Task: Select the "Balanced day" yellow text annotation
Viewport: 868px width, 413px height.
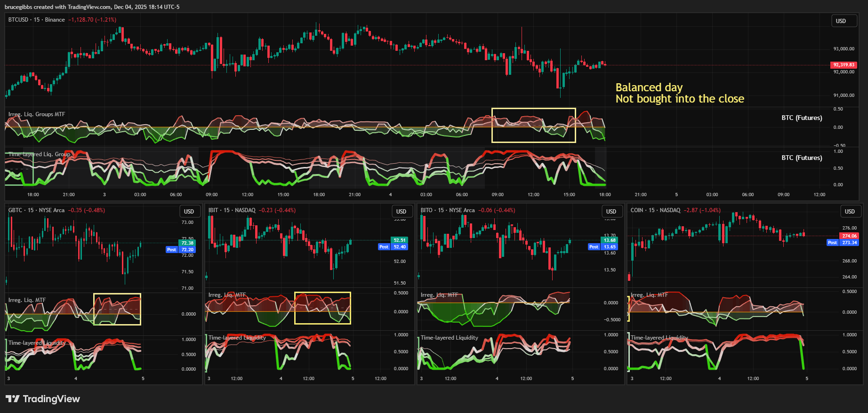Action: point(649,87)
